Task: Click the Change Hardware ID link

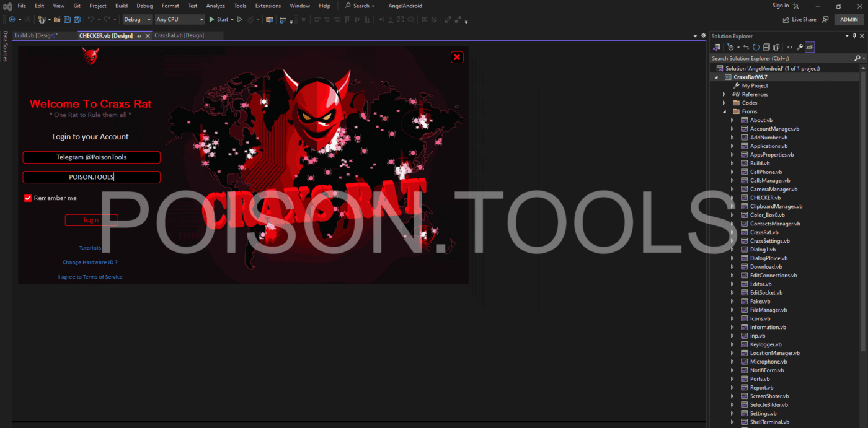Action: pos(91,263)
